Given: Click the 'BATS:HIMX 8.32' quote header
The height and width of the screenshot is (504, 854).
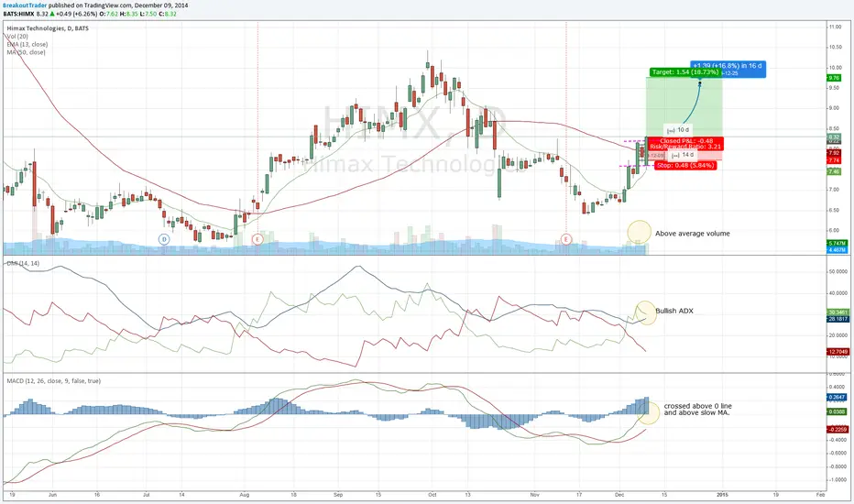Looking at the screenshot, I should (x=26, y=14).
